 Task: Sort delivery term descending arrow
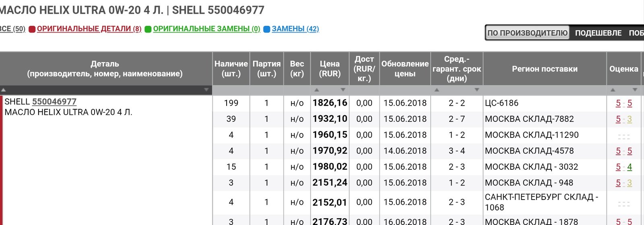point(477,90)
